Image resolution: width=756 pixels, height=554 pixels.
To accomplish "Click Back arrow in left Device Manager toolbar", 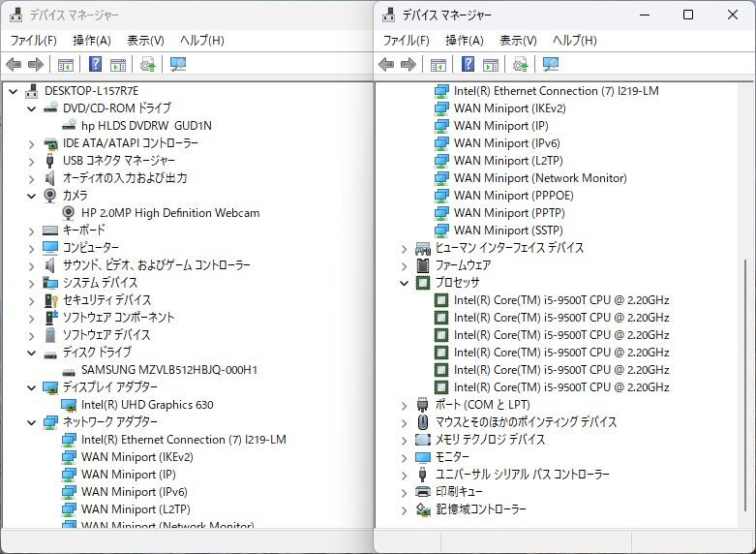I will 14,64.
